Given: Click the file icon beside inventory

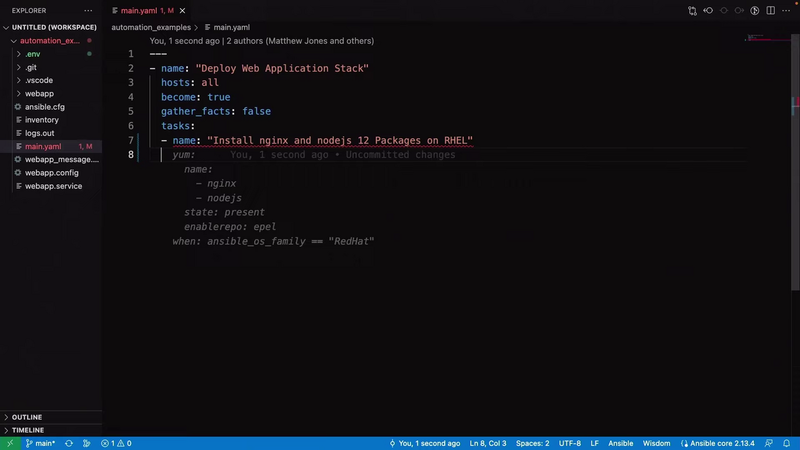Looking at the screenshot, I should [x=18, y=120].
